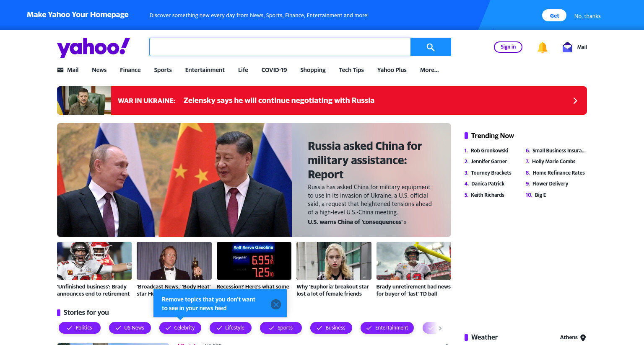
Task: Open the News navigation item
Action: tap(99, 70)
